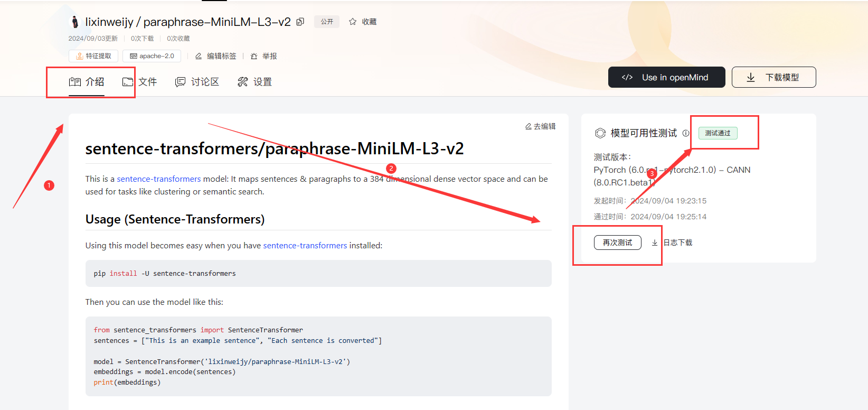
Task: Click the copy icon beside the model name
Action: pyautogui.click(x=300, y=22)
